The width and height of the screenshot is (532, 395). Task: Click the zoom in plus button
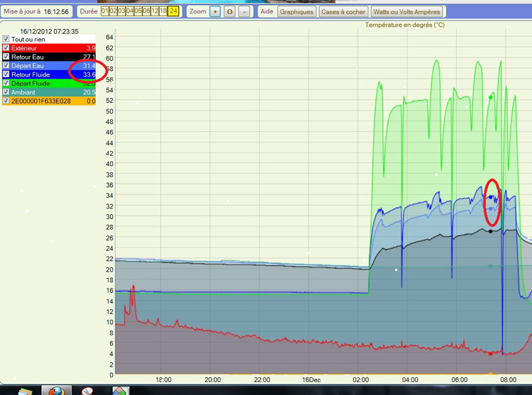216,12
